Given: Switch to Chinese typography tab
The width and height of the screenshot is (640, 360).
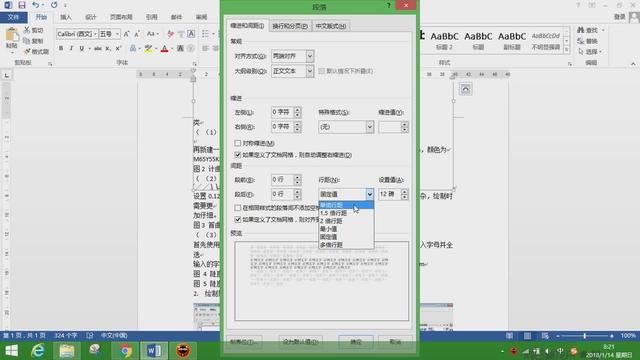Looking at the screenshot, I should point(331,26).
